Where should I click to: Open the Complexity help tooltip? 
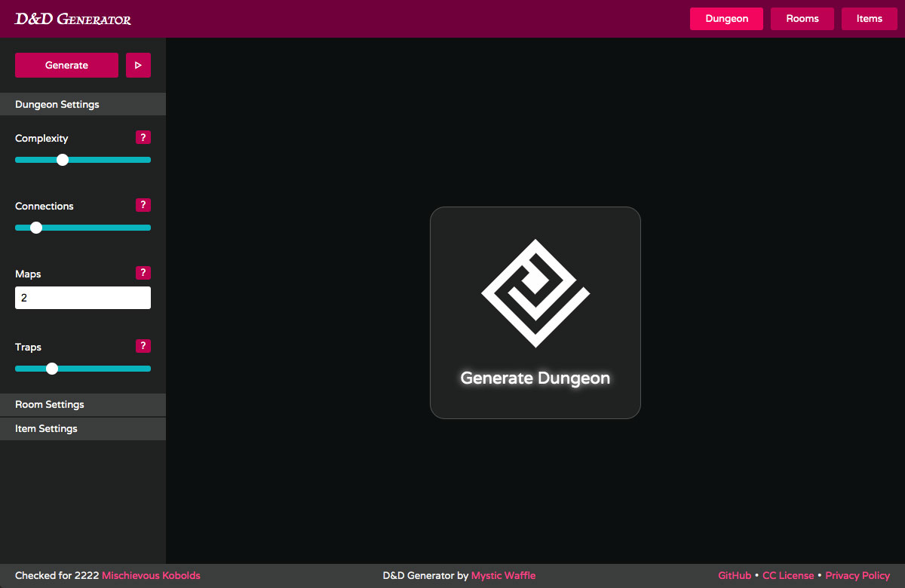tap(143, 137)
